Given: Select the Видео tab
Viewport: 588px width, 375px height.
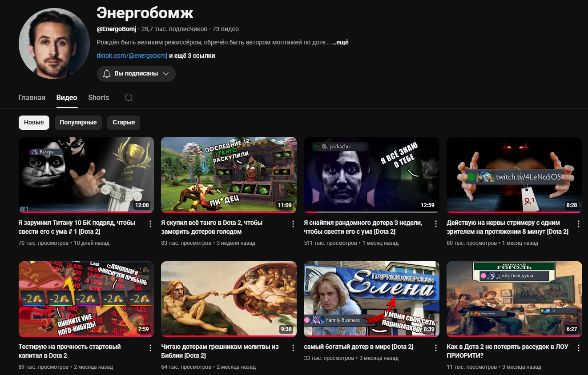Looking at the screenshot, I should click(x=67, y=98).
